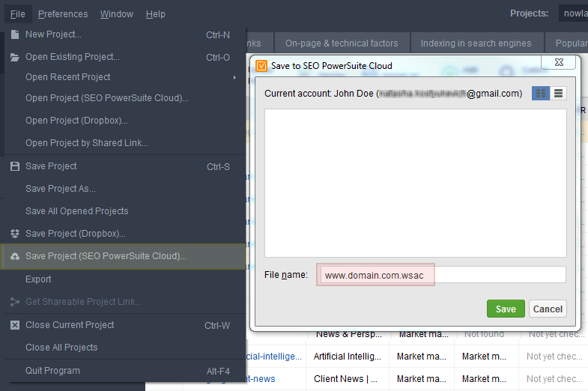Expand the Open Recent Project submenu arrow

click(234, 78)
